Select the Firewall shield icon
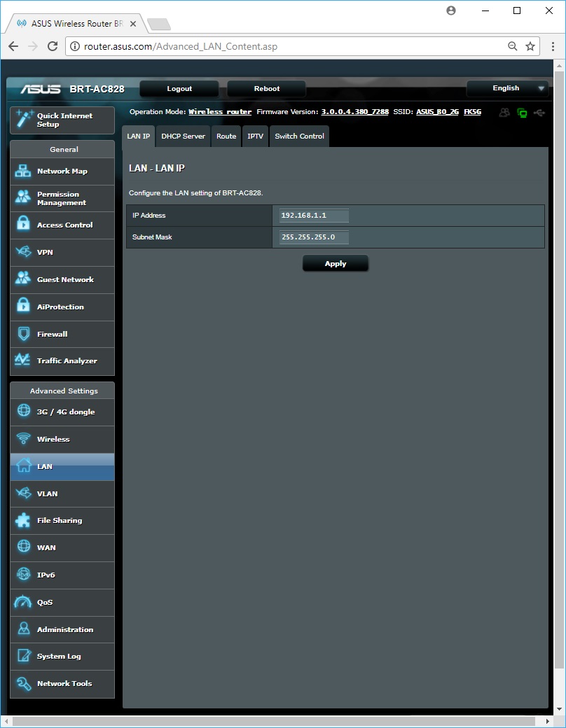Screen dimensions: 566x728 (x=24, y=334)
